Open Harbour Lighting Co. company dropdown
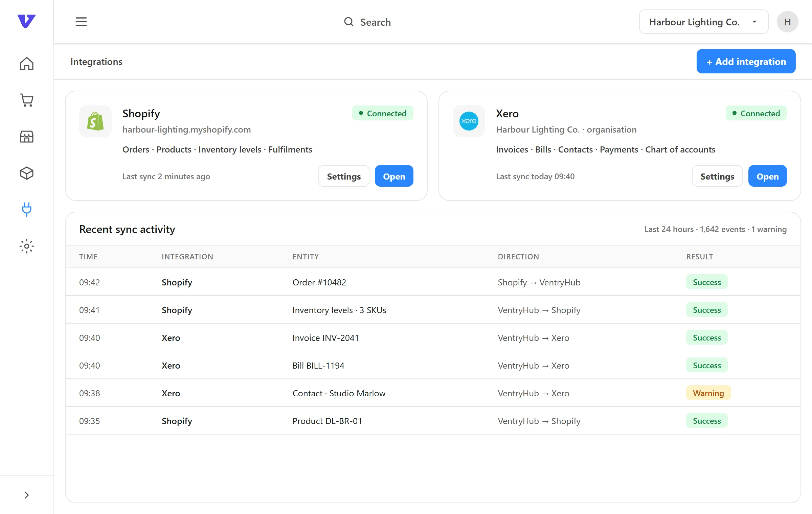Image resolution: width=812 pixels, height=514 pixels. coord(704,22)
